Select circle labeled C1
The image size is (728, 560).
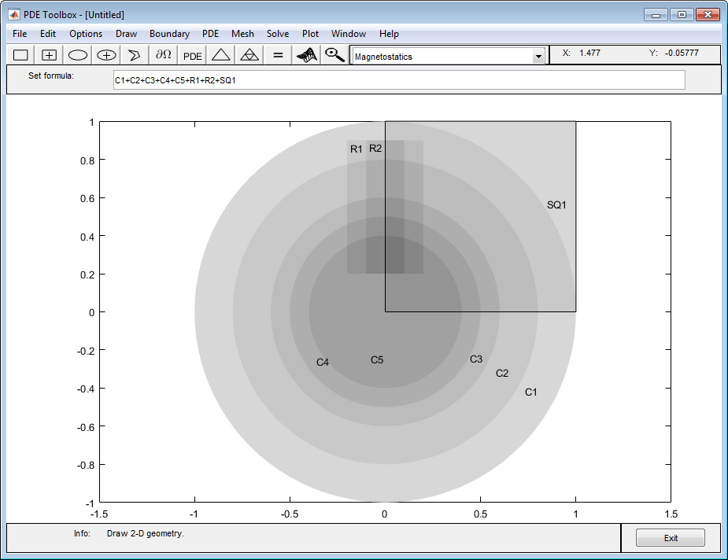point(530,392)
